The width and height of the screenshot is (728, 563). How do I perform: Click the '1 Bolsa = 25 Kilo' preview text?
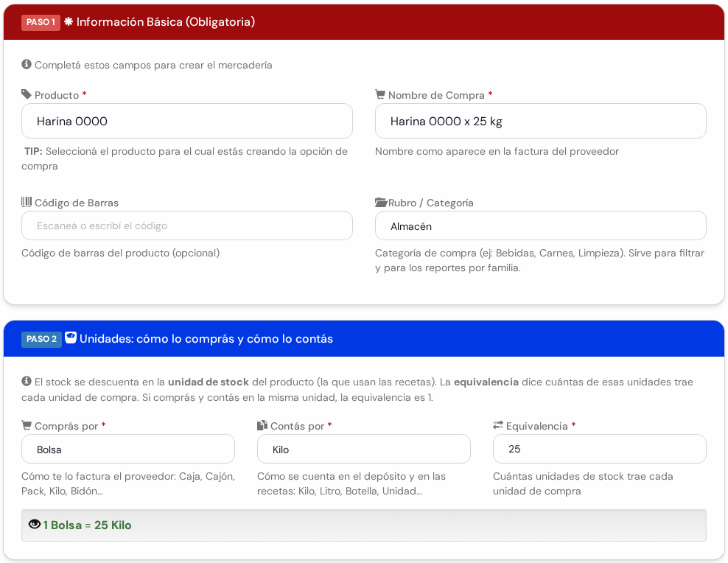[x=87, y=525]
